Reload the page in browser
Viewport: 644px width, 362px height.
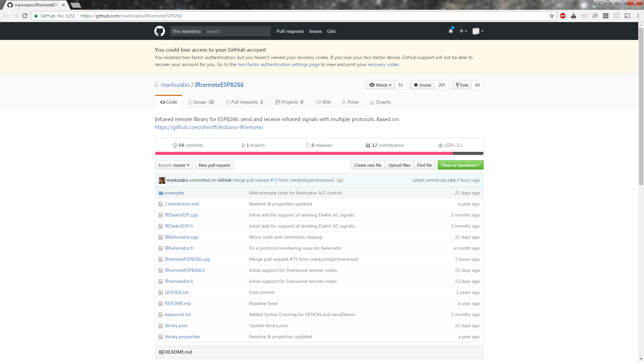point(25,16)
